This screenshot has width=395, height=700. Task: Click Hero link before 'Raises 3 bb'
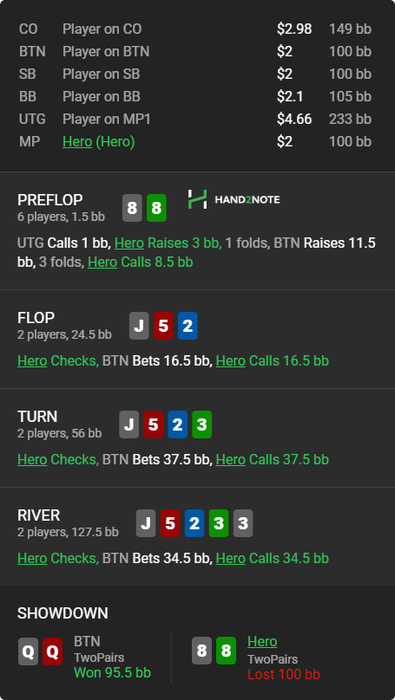pyautogui.click(x=129, y=243)
